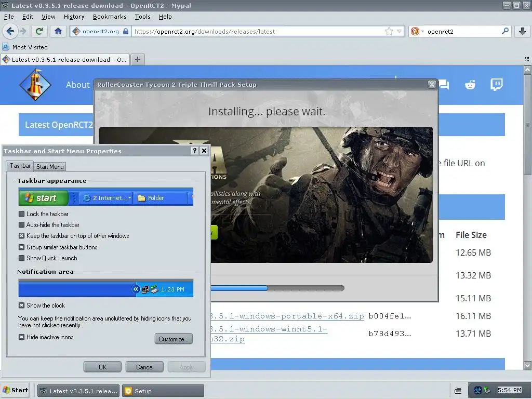Click About link on OpenRCT2 site
532x399 pixels.
click(x=78, y=85)
